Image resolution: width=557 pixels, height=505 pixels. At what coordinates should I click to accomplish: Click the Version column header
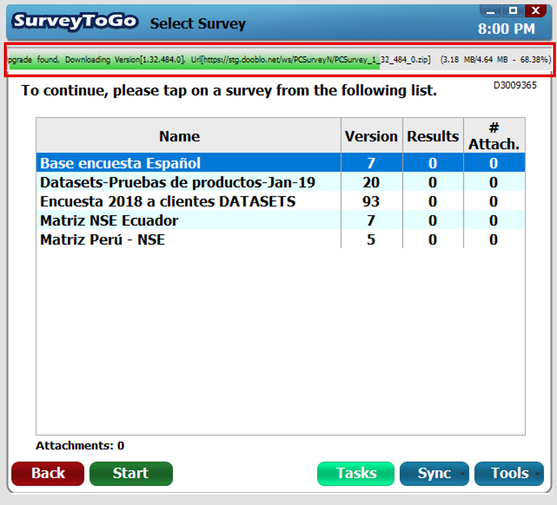[372, 135]
